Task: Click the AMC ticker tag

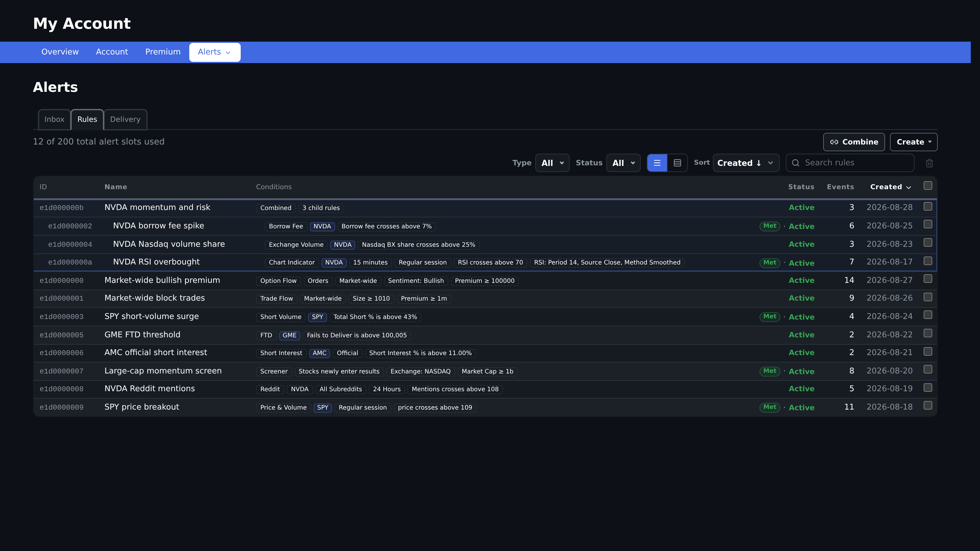Action: tap(319, 353)
